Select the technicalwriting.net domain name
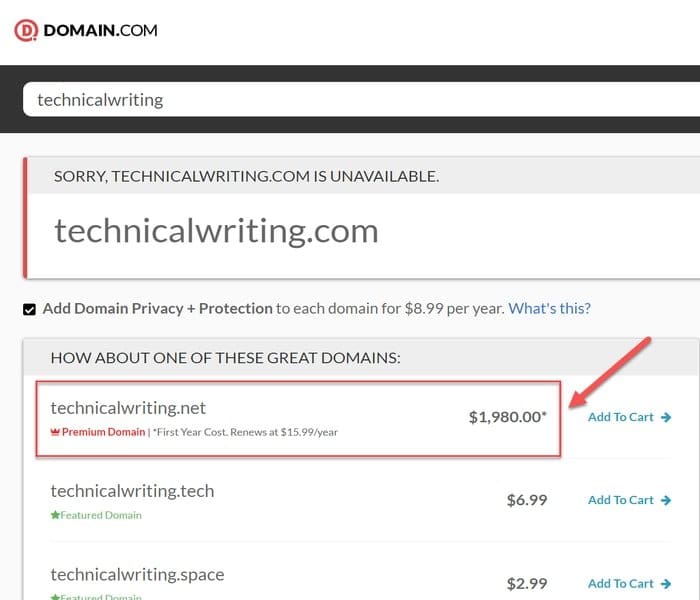 coord(128,407)
